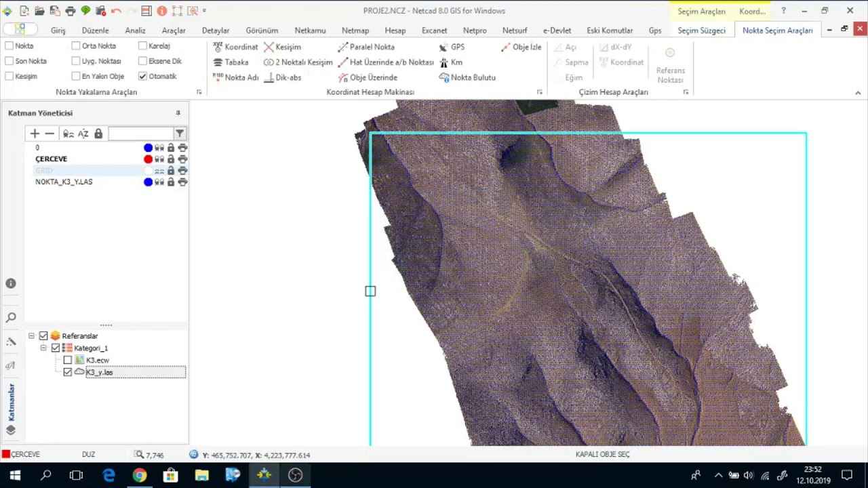Screen dimensions: 868x488
Task: Tick the Uyg. Noktası checkbox
Action: pos(76,61)
